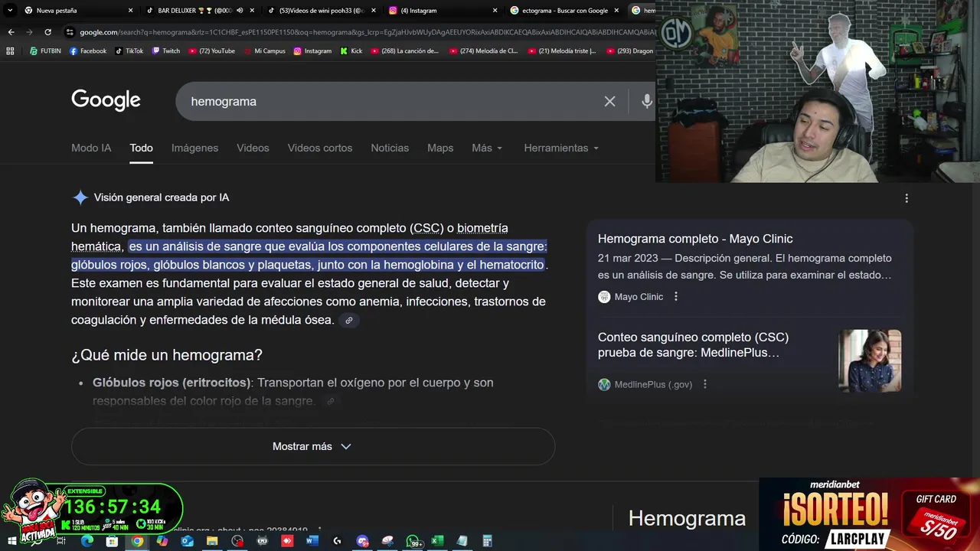Screen dimensions: 980x551
Task: Open the Melodía triste bookmark
Action: [561, 51]
